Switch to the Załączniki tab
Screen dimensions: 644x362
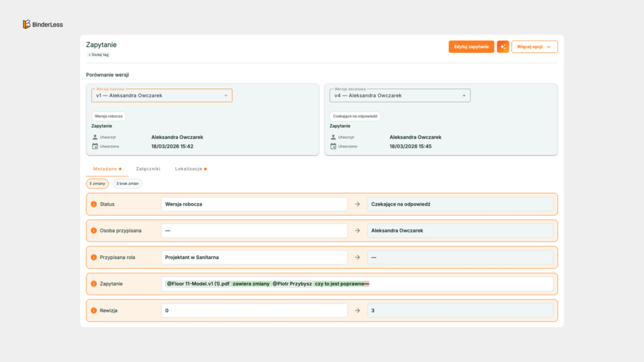(148, 168)
